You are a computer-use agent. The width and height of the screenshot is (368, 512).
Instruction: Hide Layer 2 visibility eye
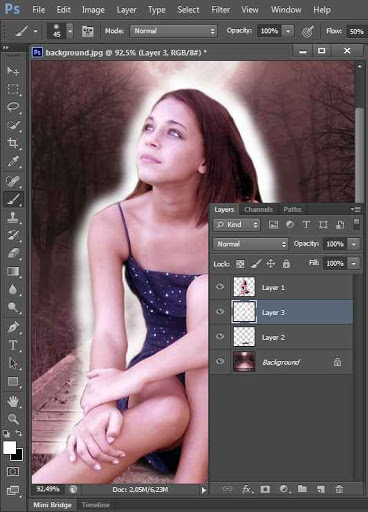pos(220,336)
